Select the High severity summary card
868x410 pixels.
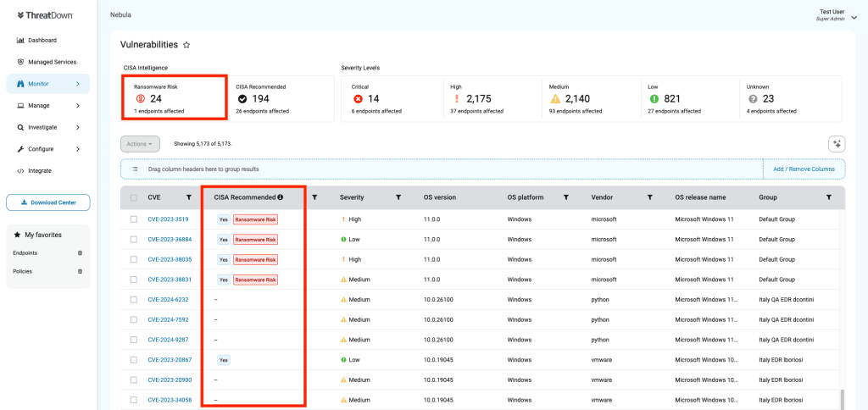point(492,99)
